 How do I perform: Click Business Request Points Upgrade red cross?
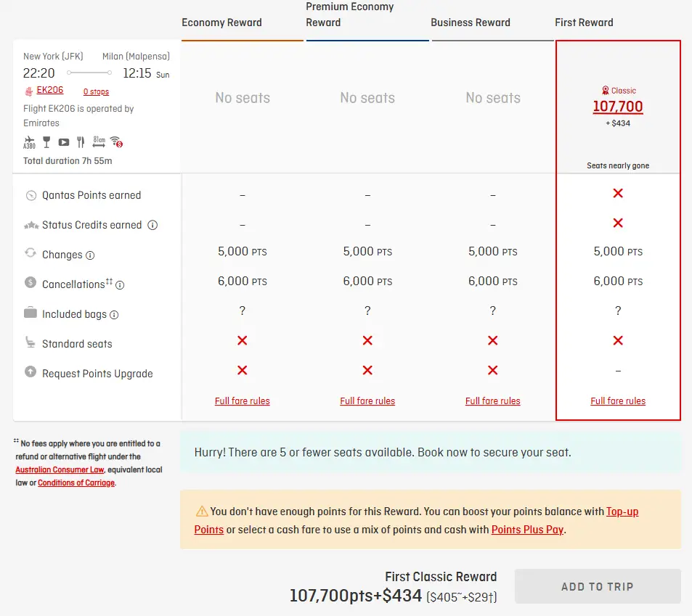[493, 370]
